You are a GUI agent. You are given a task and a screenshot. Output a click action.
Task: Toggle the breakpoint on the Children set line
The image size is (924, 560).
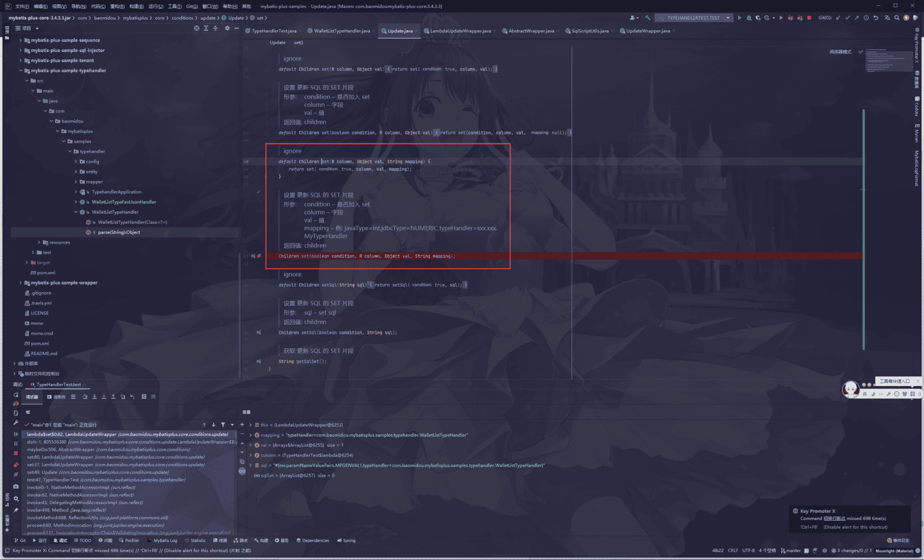pyautogui.click(x=259, y=256)
